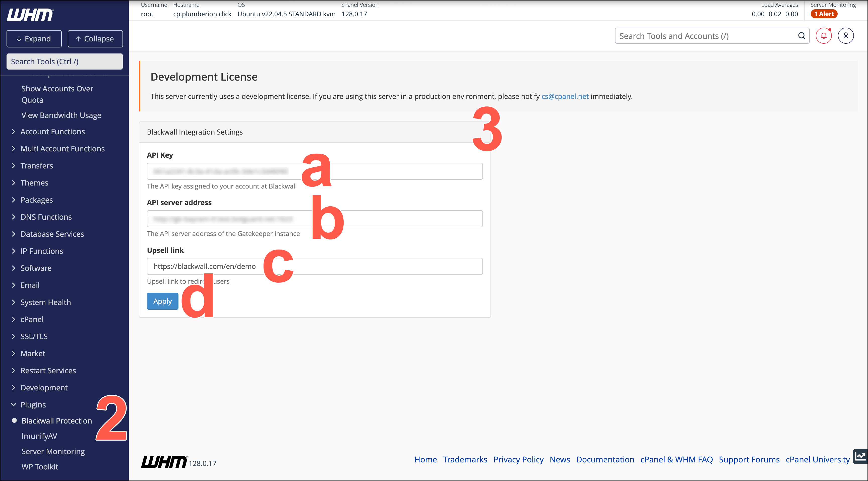Click the Blackwall Integration Settings heading
The image size is (868, 481).
[x=195, y=132]
